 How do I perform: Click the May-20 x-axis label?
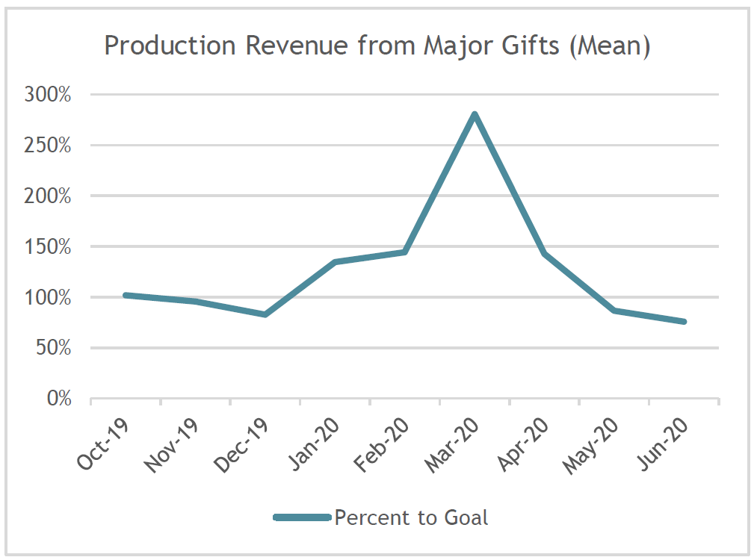(590, 447)
